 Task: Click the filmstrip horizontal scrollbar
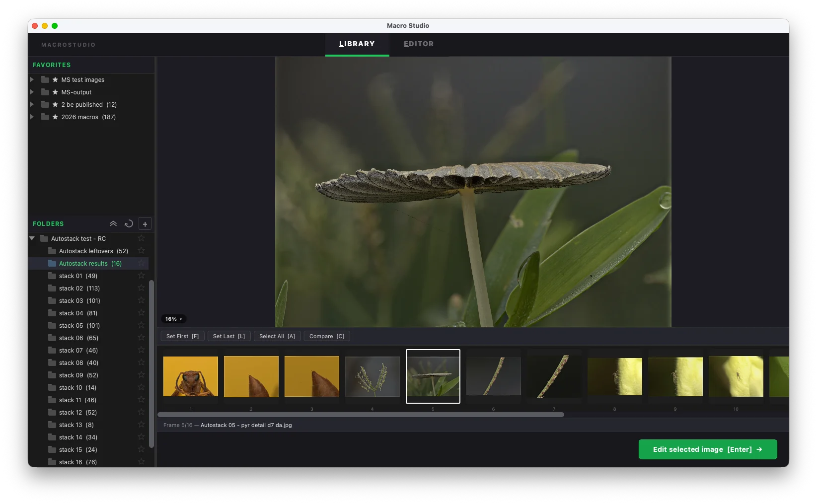tap(361, 415)
